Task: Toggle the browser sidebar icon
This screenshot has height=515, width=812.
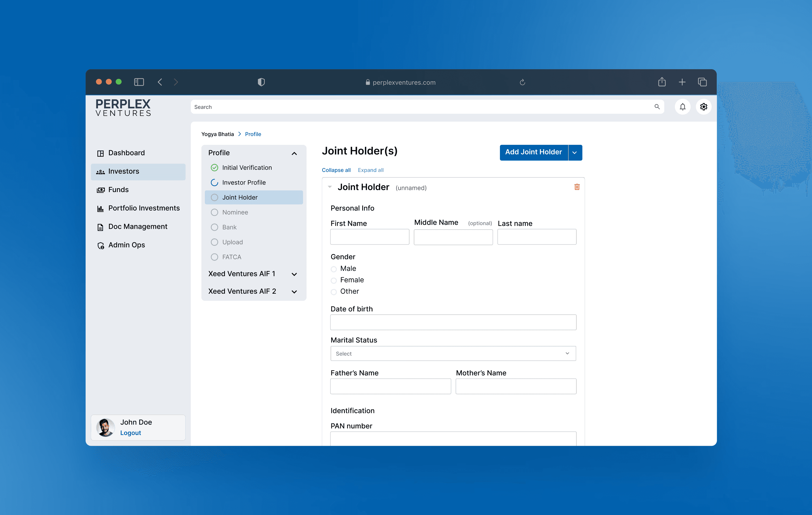Action: (139, 82)
